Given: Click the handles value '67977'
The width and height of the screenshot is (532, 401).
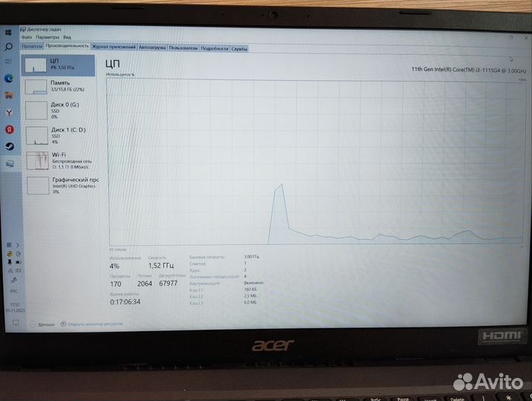Looking at the screenshot, I should 168,283.
